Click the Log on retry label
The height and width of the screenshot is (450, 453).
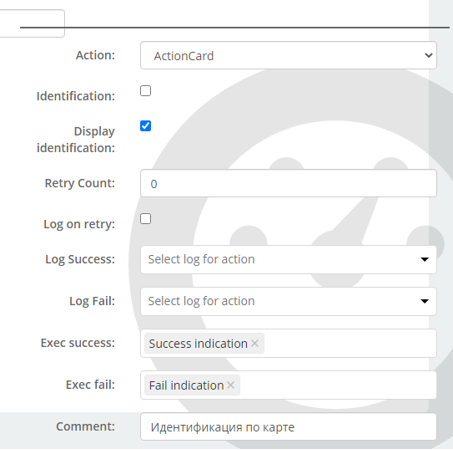pyautogui.click(x=79, y=224)
